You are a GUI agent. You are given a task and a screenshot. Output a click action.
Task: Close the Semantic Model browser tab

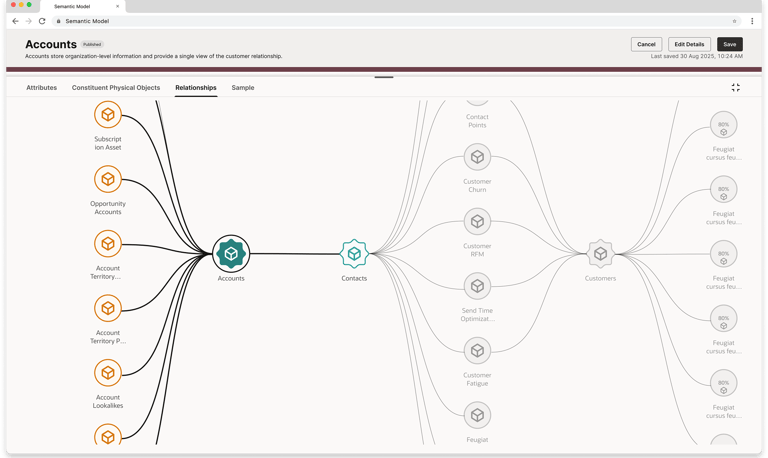click(118, 6)
